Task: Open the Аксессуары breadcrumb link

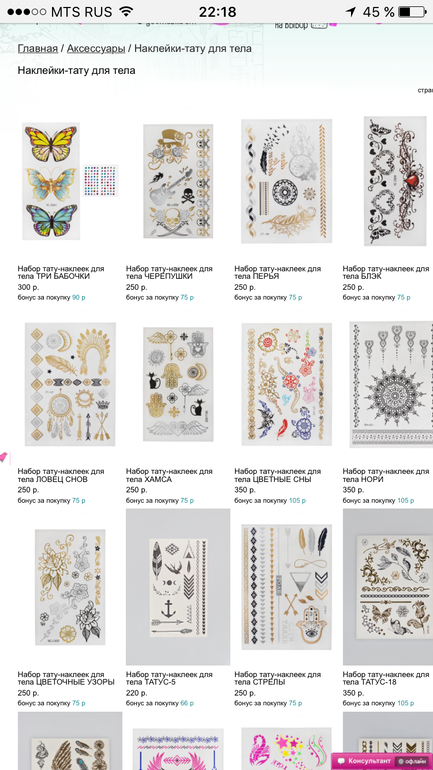Action: pyautogui.click(x=96, y=49)
